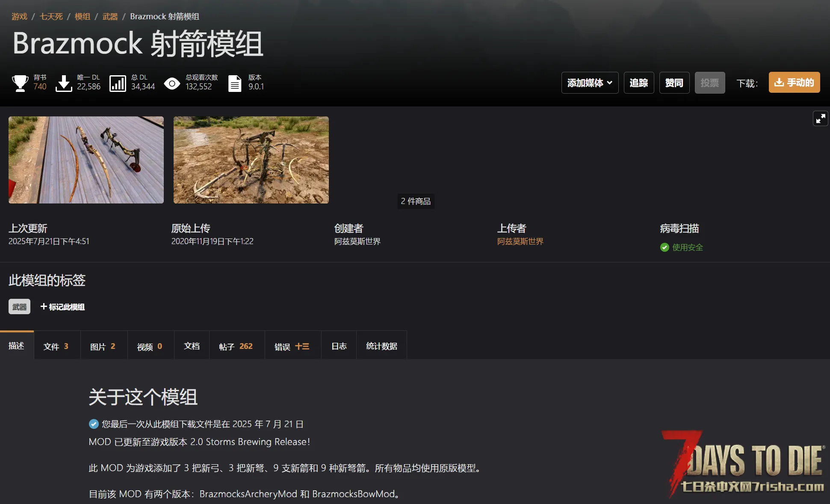Screen dimensions: 830x504
Task: Click the 赞同 endorse button
Action: (x=674, y=83)
